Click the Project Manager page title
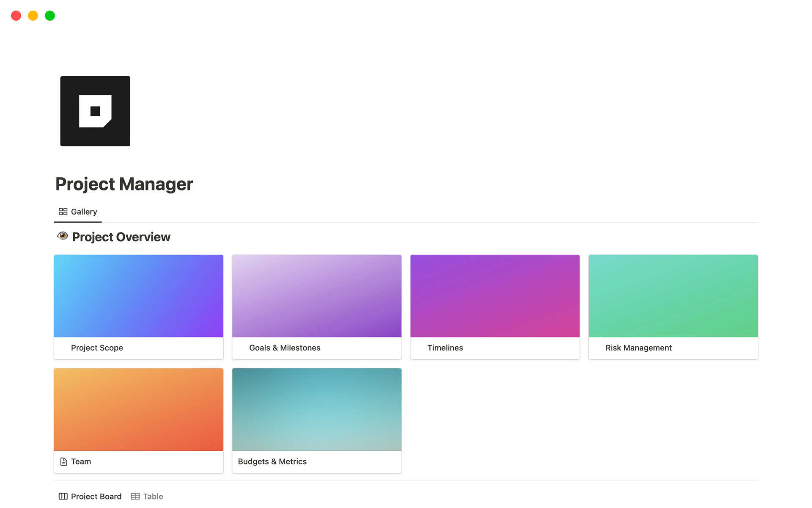This screenshot has width=812, height=508. 124,184
